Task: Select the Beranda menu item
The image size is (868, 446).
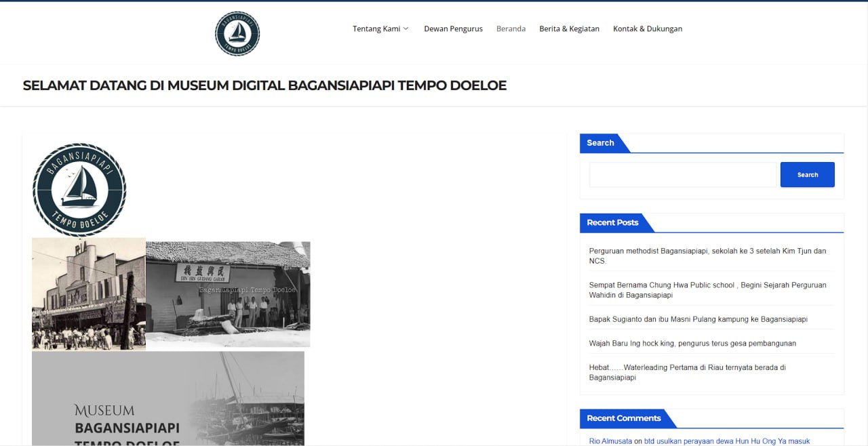Action: tap(511, 29)
